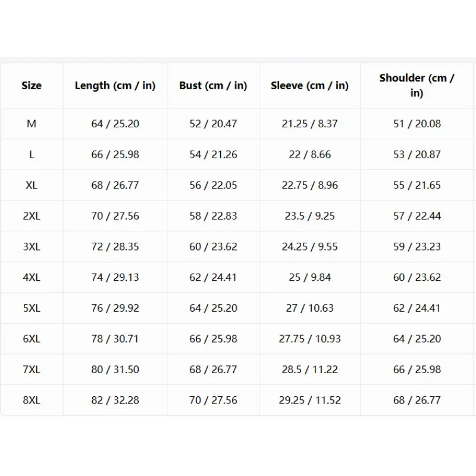The width and height of the screenshot is (476, 476).
Task: Select the 3XL size row label
Action: click(x=32, y=246)
